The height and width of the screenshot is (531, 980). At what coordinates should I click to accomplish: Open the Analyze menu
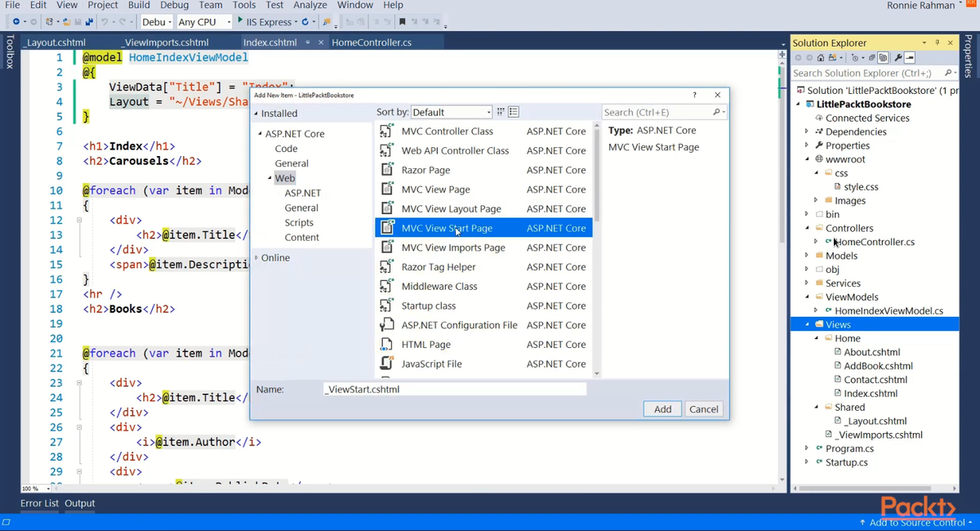310,5
